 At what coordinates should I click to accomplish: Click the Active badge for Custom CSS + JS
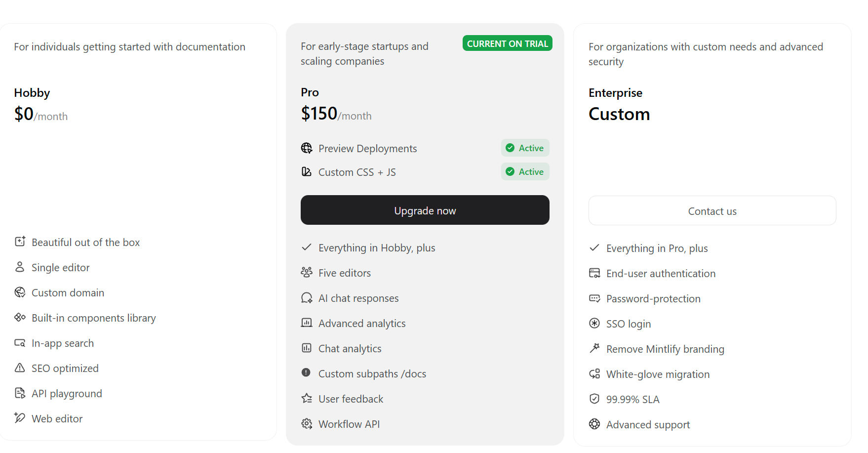(x=525, y=172)
